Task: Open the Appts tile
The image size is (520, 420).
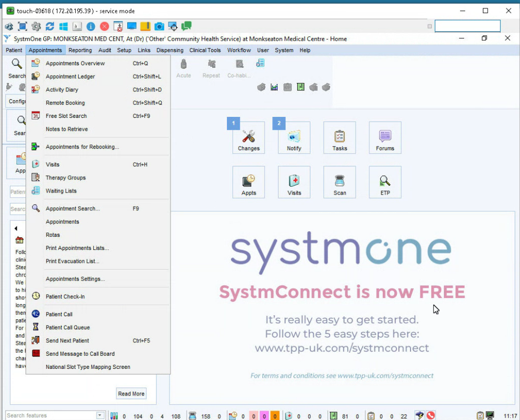Action: 248,182
